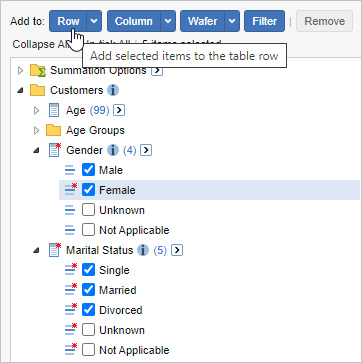362x363 pixels.
Task: Uncheck the Male checkbox
Action: [89, 170]
